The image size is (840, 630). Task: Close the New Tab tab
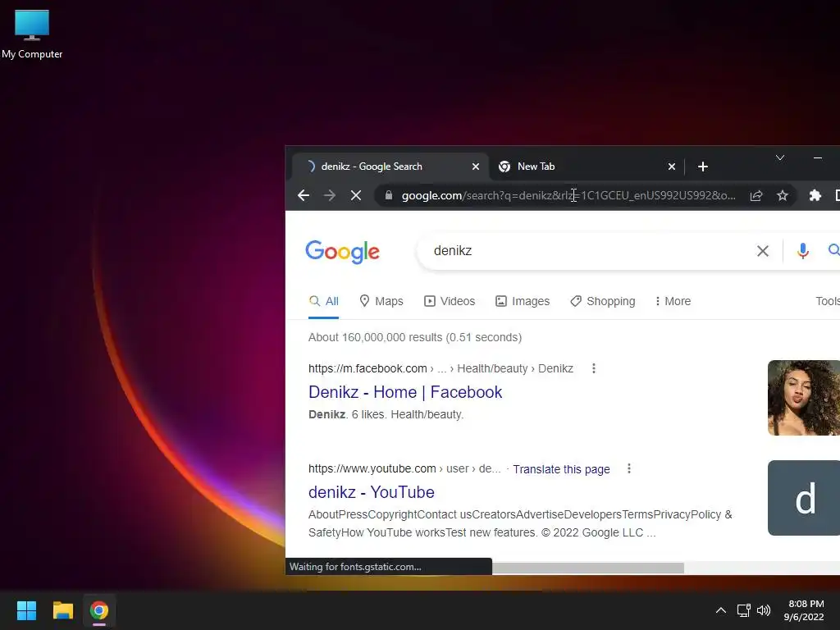tap(672, 167)
